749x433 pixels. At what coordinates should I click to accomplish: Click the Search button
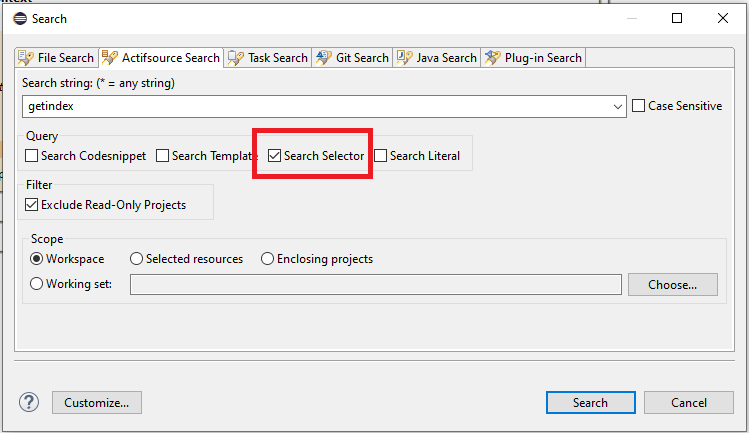point(590,403)
